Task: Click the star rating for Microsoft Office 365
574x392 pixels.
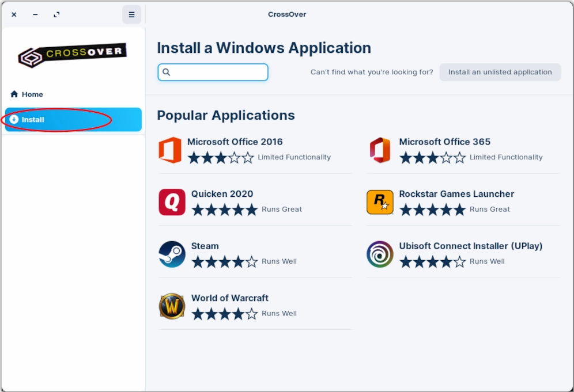Action: (433, 158)
